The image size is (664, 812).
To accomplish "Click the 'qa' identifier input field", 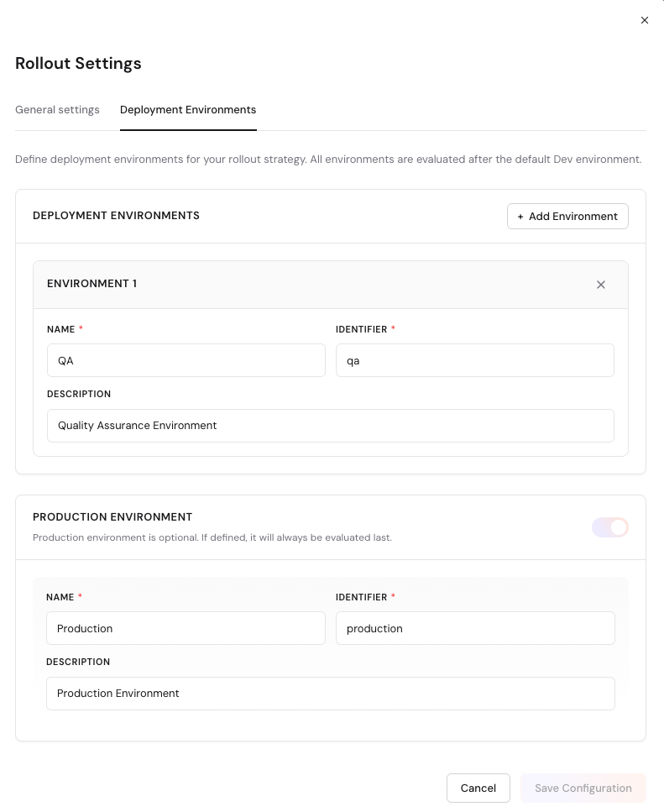I will [x=474, y=360].
